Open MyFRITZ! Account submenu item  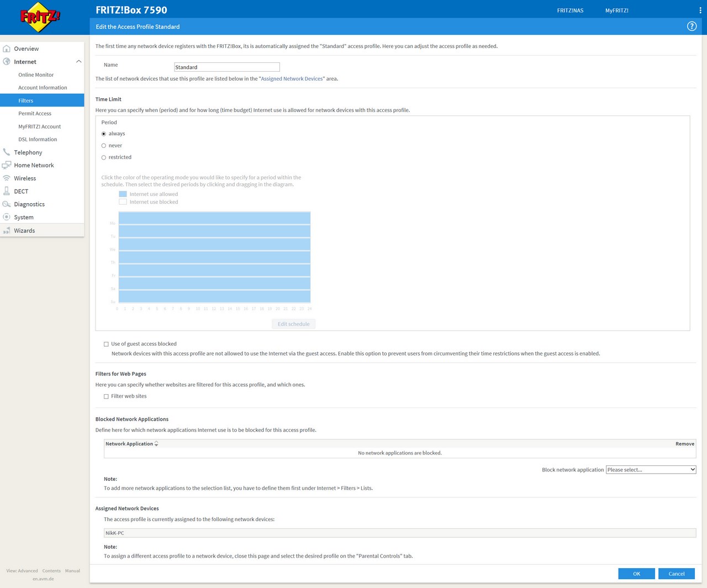pos(39,126)
